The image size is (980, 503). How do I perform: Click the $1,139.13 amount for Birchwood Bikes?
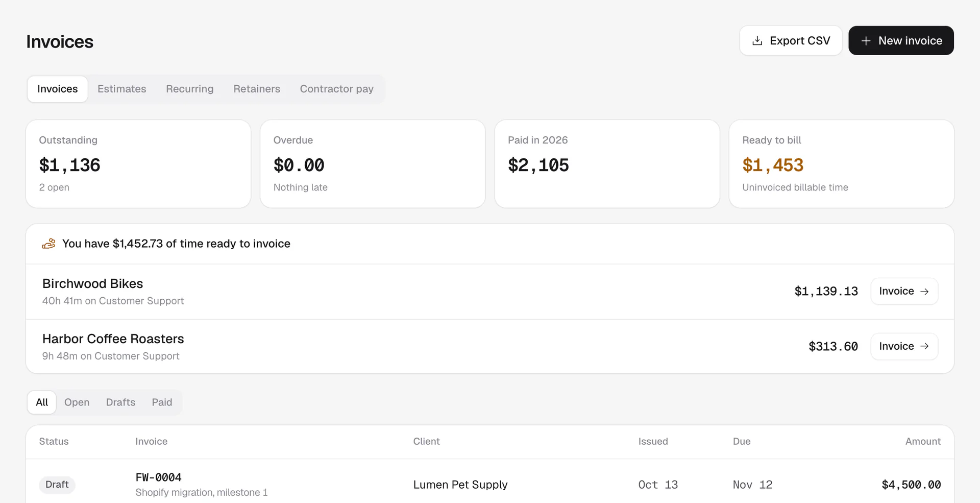(x=826, y=292)
